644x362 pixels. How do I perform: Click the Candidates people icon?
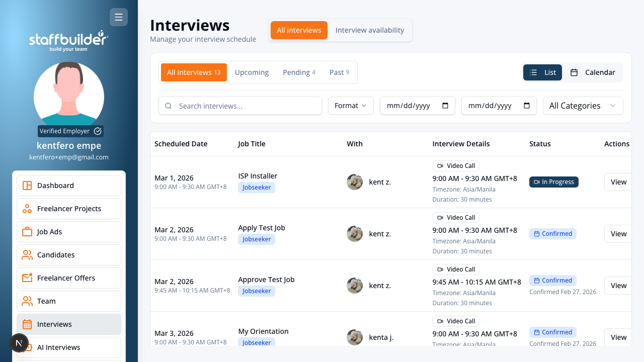(x=27, y=255)
